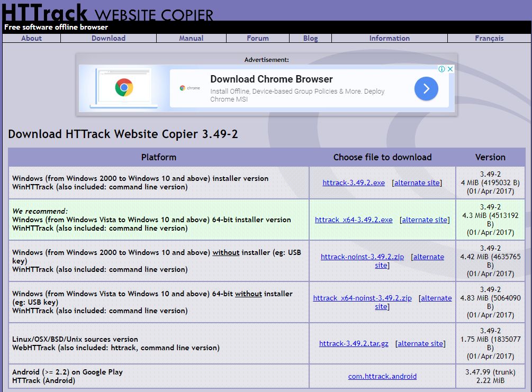Download httrack_x64-3.49.2.exe
This screenshot has height=392, width=532.
[354, 220]
